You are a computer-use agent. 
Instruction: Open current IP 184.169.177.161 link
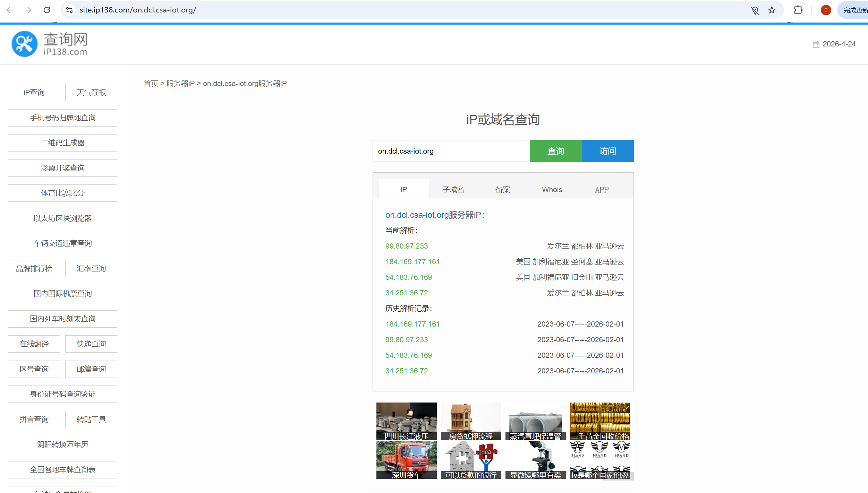pyautogui.click(x=412, y=262)
